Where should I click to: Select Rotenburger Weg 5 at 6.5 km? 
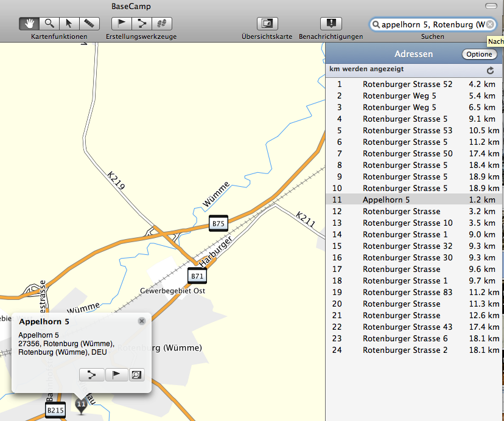[414, 107]
